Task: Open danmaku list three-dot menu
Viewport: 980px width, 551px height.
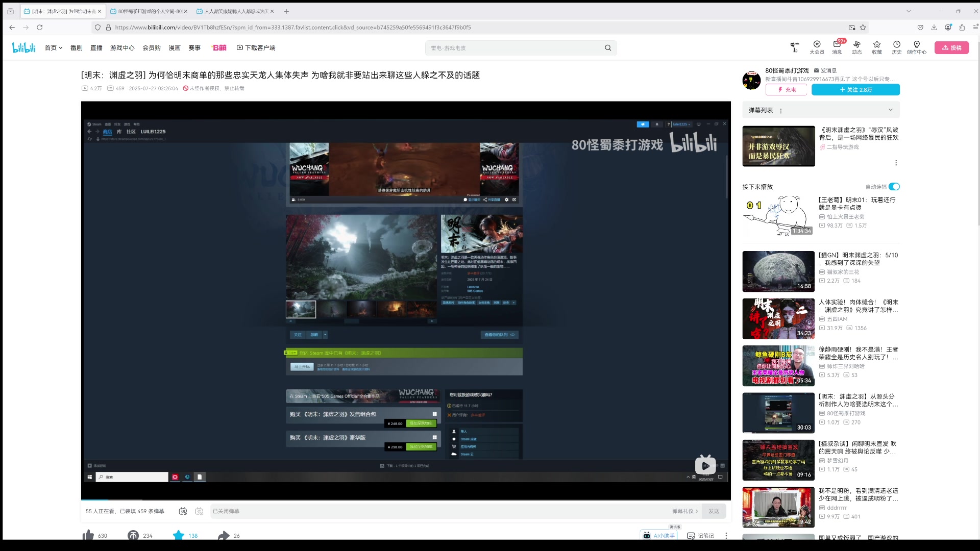Action: tap(781, 111)
